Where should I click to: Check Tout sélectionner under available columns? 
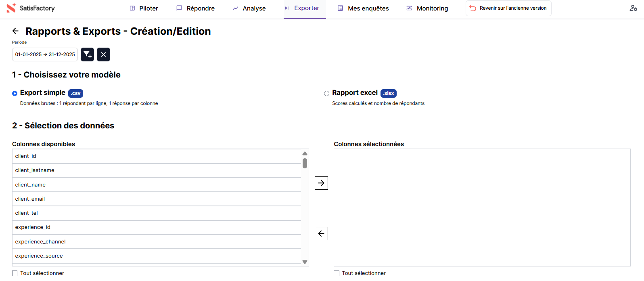point(15,273)
